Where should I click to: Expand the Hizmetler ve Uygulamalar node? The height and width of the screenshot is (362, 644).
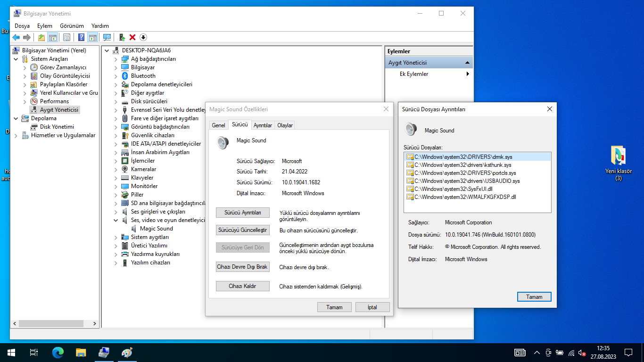(16, 136)
